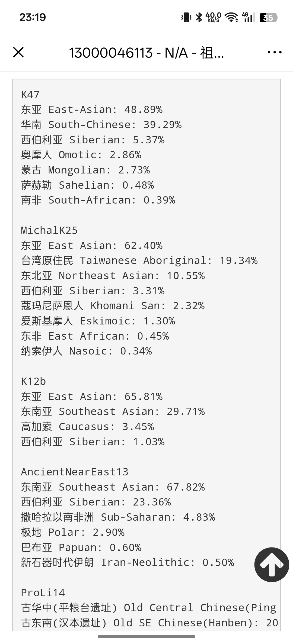Screen dimensions: 293x644
Task: Tap the K12b section heading
Action: (x=34, y=381)
